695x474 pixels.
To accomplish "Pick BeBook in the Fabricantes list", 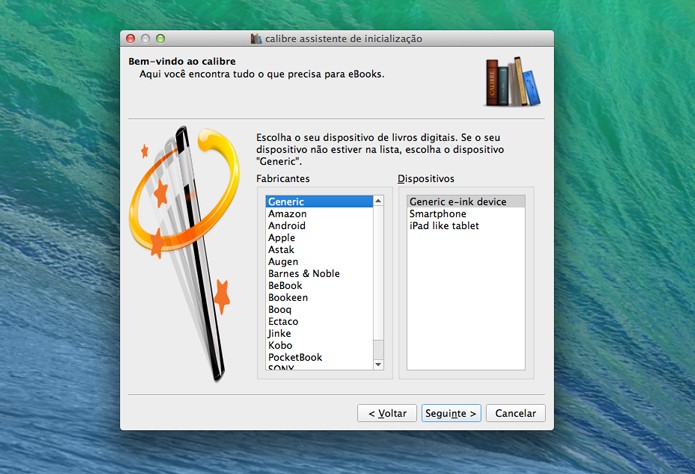I will tap(319, 286).
